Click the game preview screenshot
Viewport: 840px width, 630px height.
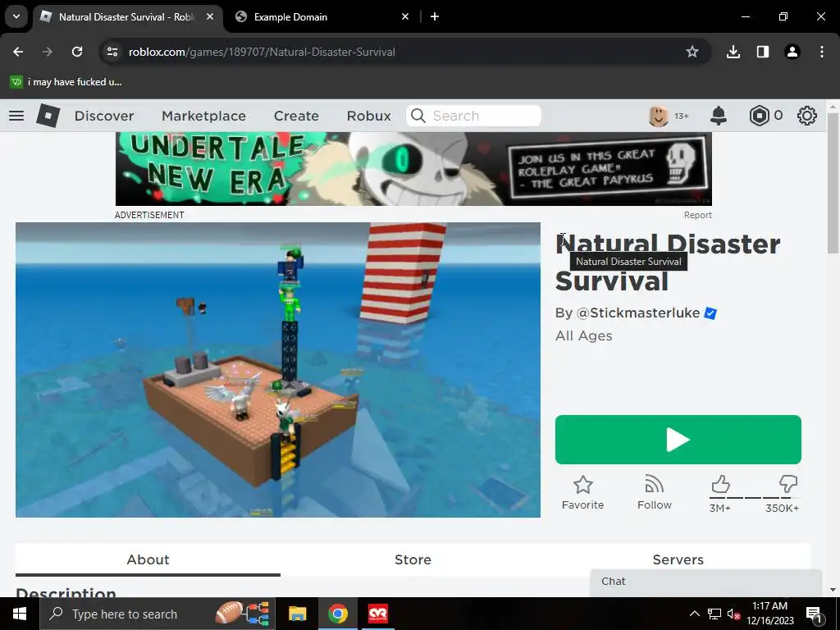(278, 370)
